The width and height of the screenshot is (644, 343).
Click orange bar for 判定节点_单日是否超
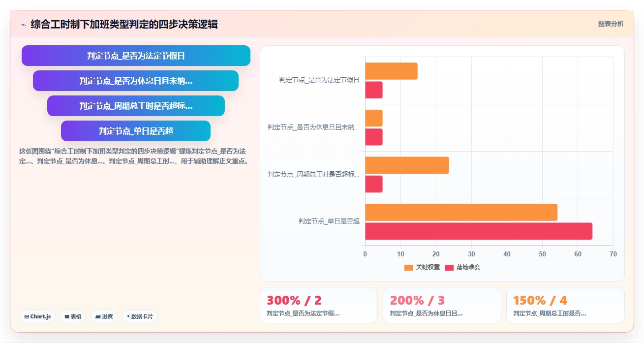click(461, 212)
